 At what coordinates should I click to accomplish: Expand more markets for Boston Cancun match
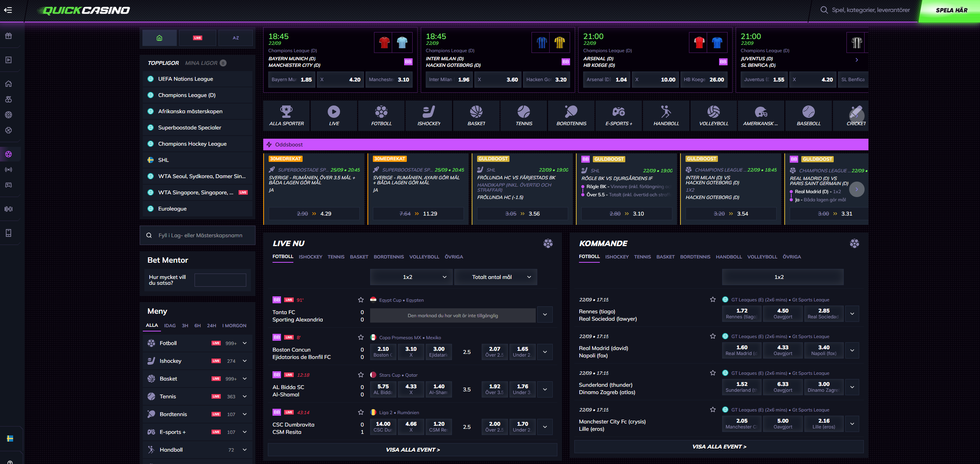coord(545,352)
